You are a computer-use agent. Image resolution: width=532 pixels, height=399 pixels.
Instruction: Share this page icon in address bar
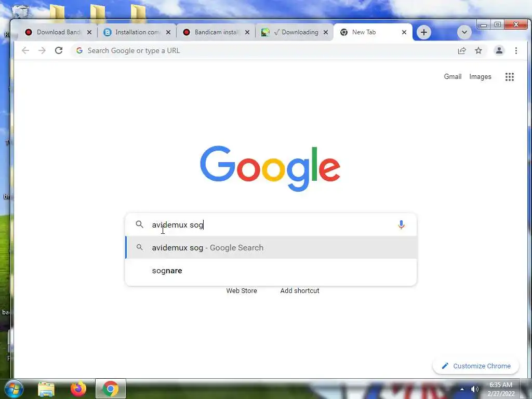pyautogui.click(x=462, y=50)
